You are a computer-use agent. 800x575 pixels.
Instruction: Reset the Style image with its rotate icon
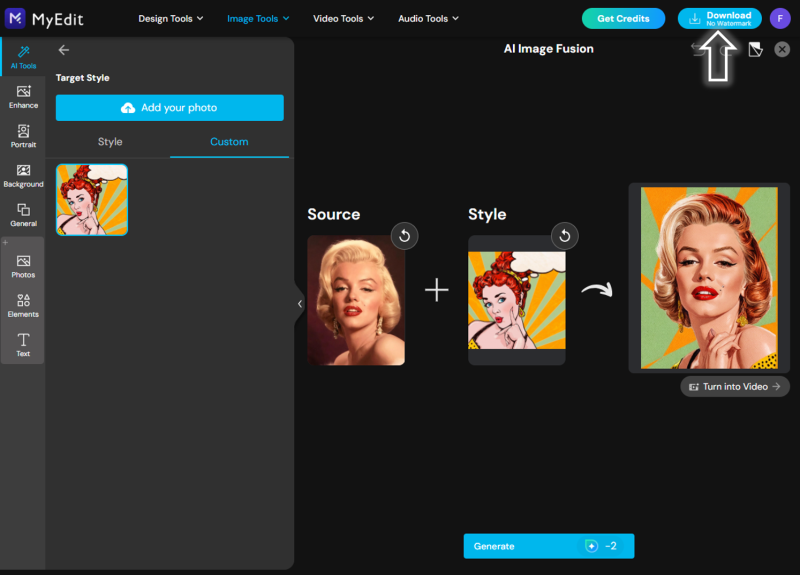tap(565, 236)
